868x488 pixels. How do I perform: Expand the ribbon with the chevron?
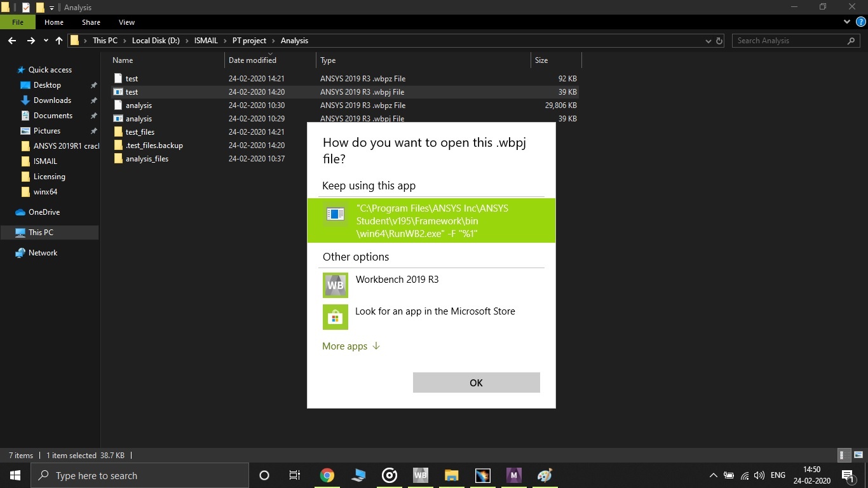847,22
